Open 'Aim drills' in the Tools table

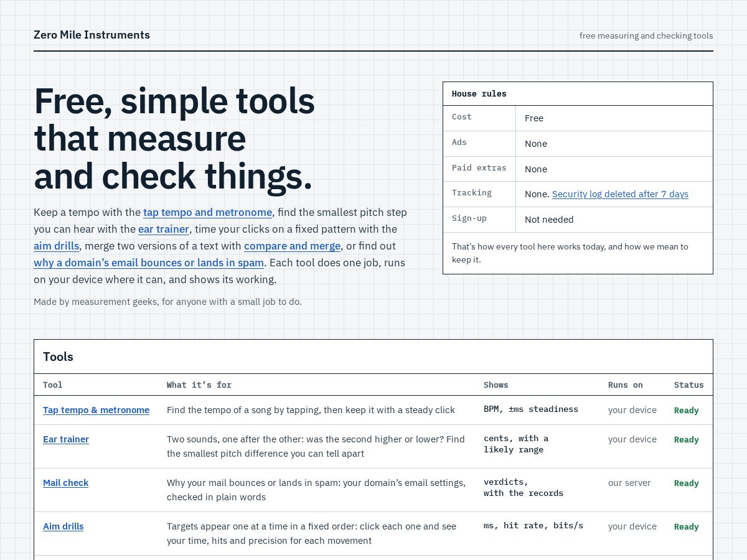63,526
